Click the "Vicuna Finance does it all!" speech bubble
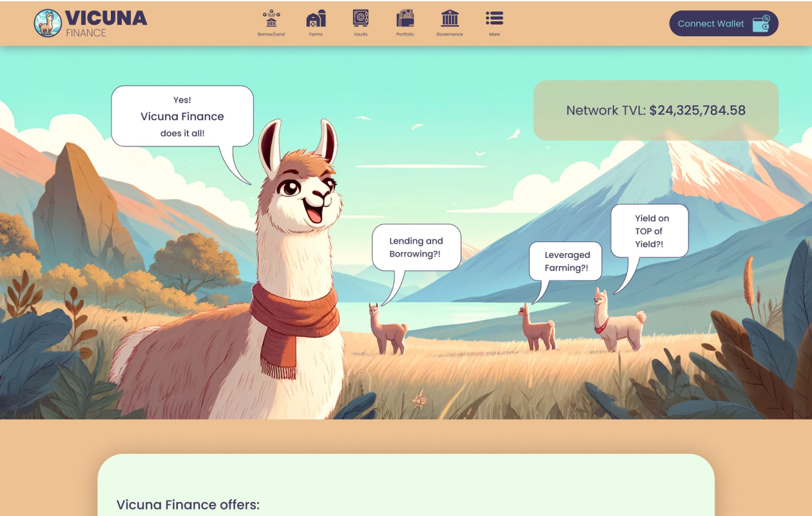Viewport: 812px width, 516px height. pyautogui.click(x=182, y=117)
